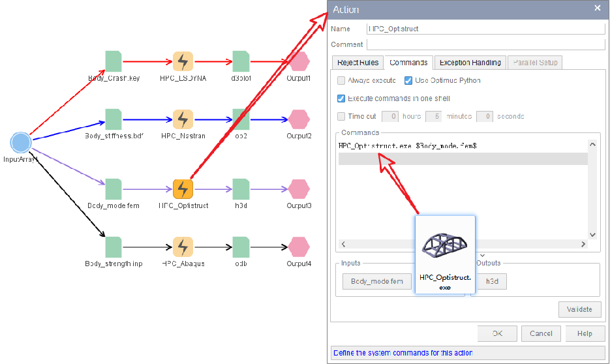
Task: Click the commands box scroll up arrow
Action: [x=592, y=145]
